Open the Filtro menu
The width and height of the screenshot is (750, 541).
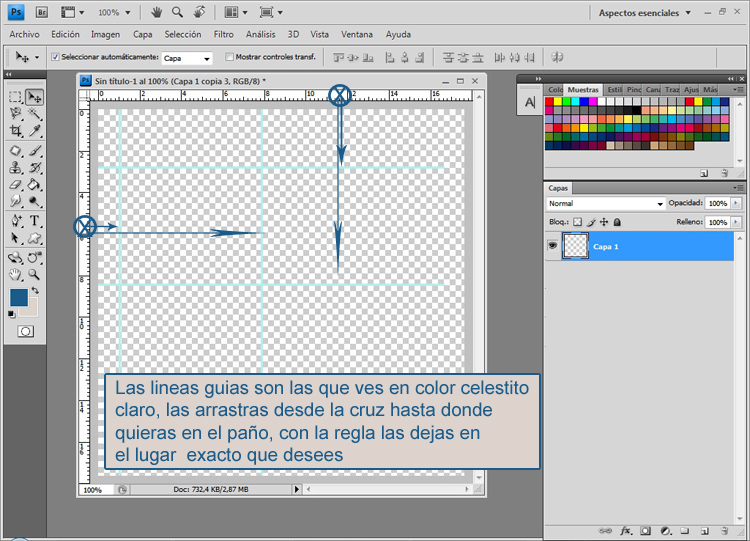224,34
